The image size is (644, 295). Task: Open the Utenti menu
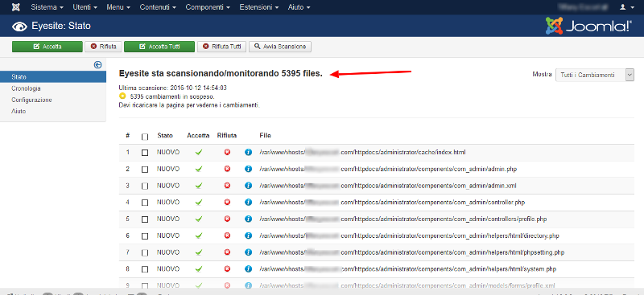(85, 7)
